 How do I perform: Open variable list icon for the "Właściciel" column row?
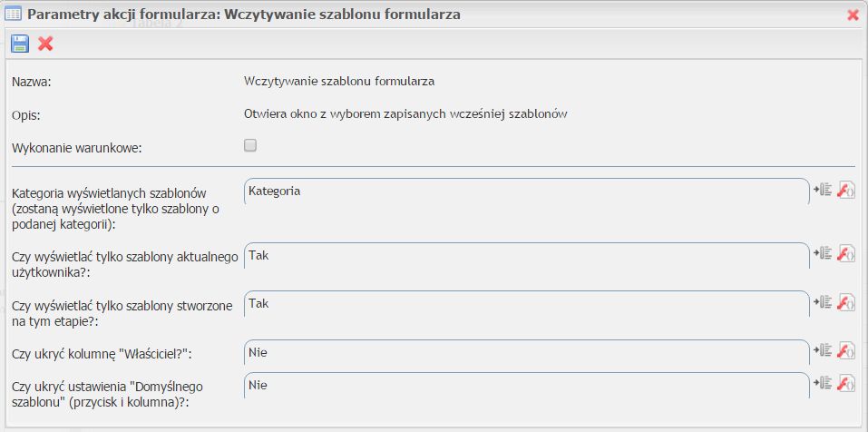coord(823,349)
